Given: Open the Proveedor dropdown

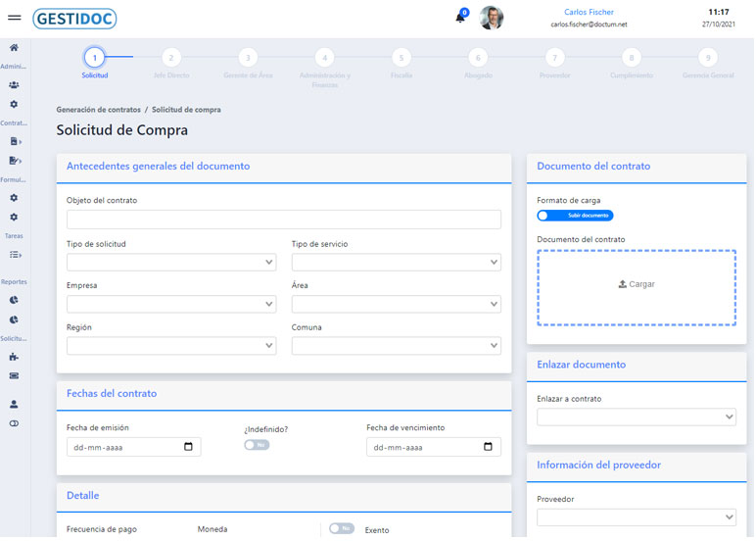Looking at the screenshot, I should click(637, 517).
